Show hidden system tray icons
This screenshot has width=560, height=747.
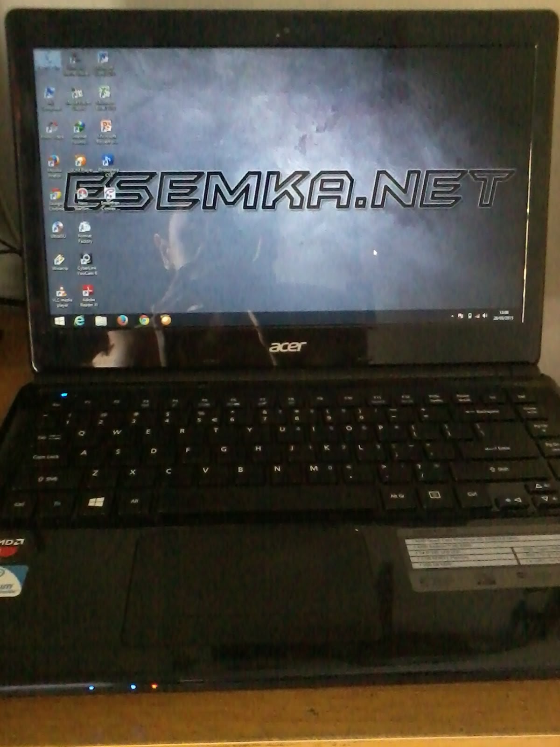[452, 317]
